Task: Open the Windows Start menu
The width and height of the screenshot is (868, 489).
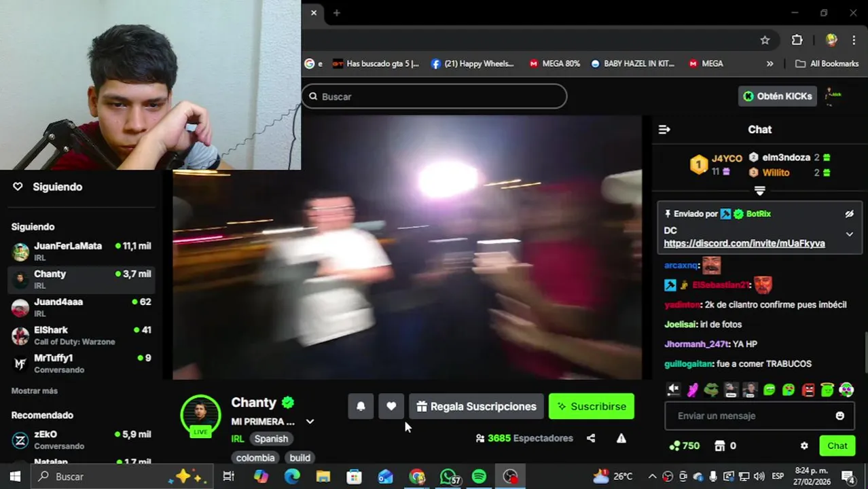Action: point(15,476)
